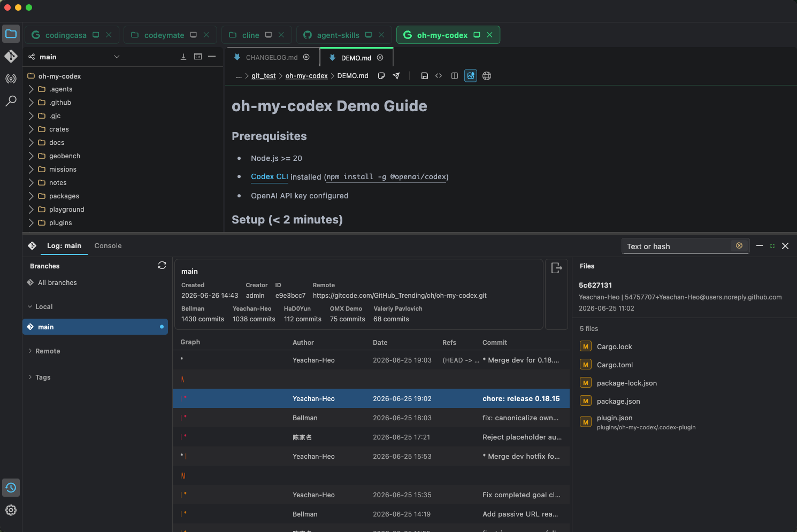Open Cargo.toml in changed files
This screenshot has width=797, height=532.
615,365
